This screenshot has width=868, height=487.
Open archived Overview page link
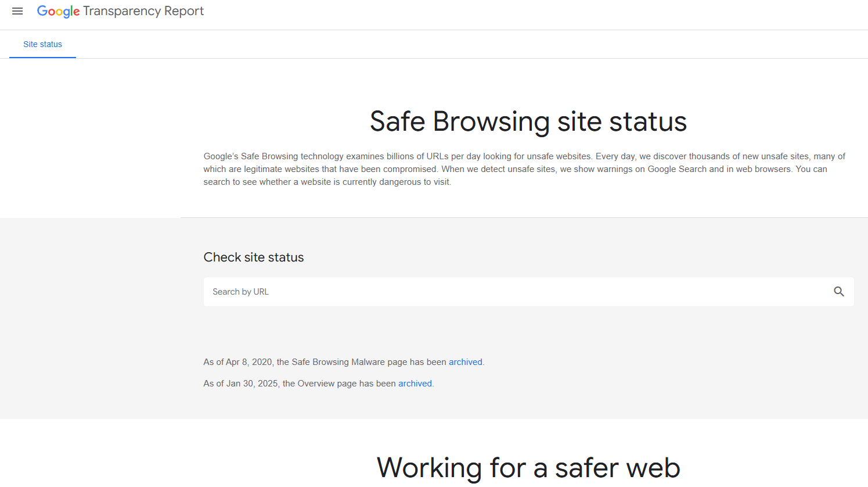(415, 384)
